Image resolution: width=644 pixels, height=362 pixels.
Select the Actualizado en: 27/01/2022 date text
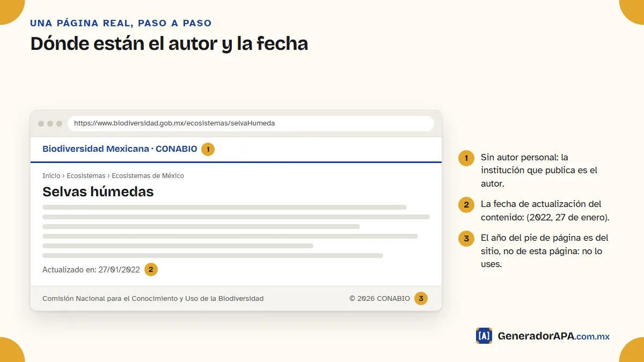[x=91, y=270]
